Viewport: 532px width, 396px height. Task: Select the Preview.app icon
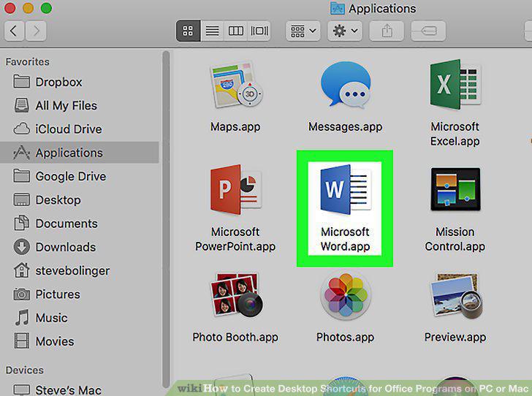tap(455, 295)
